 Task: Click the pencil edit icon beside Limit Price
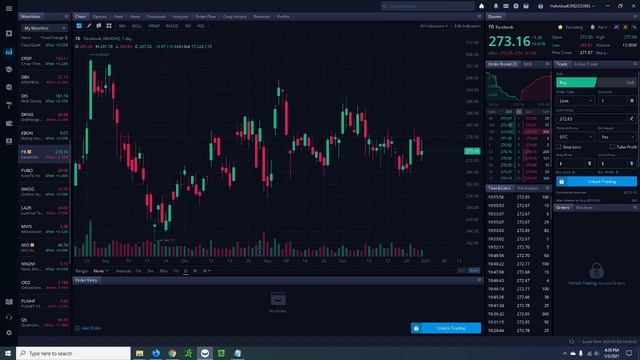(x=631, y=119)
